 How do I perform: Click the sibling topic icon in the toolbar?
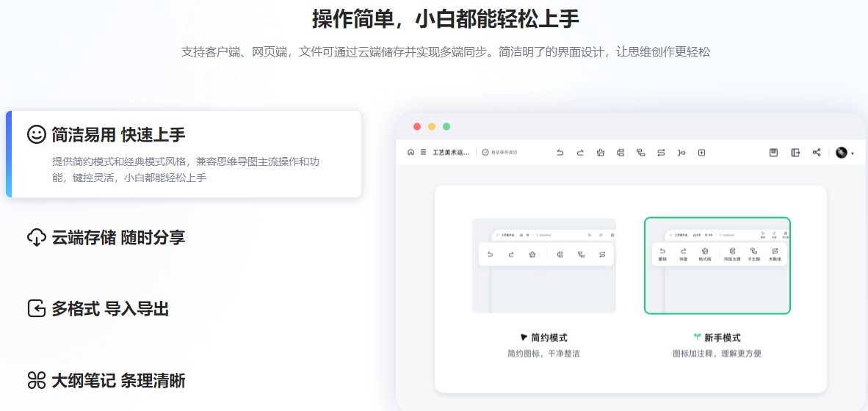[x=621, y=153]
